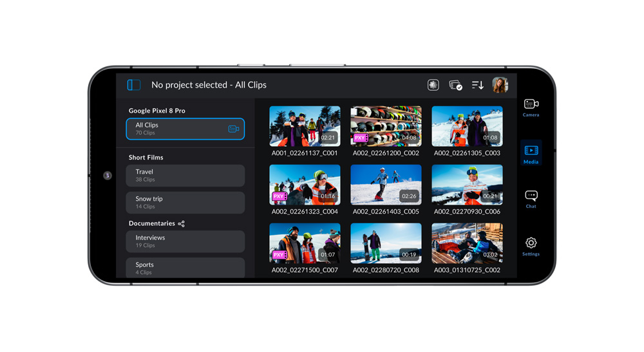The width and height of the screenshot is (644, 352).
Task: Tap the clip select checkmark icon
Action: 455,85
